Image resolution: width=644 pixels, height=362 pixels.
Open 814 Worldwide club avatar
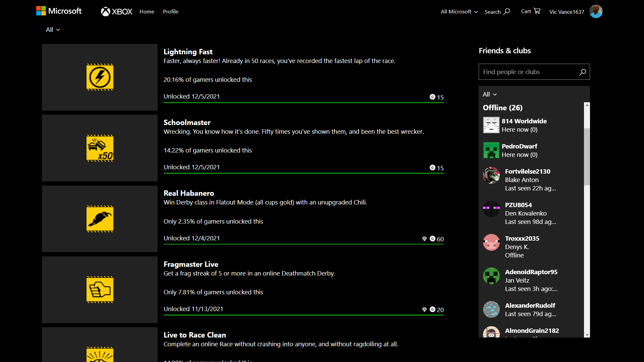(x=491, y=125)
